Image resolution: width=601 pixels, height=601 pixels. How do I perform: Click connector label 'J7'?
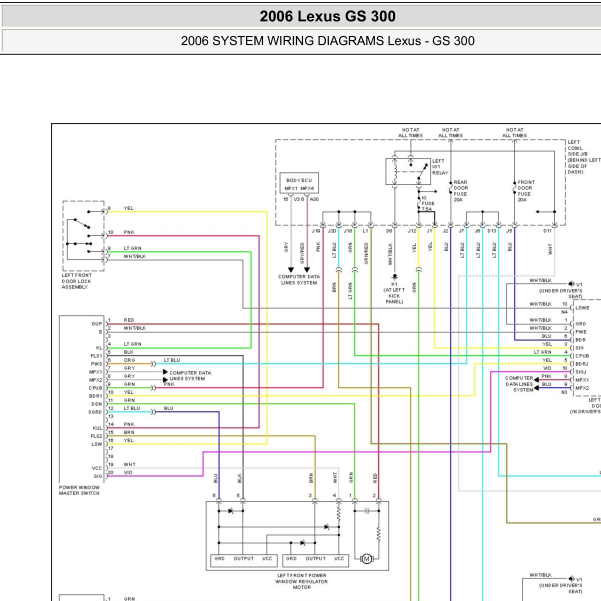(461, 231)
